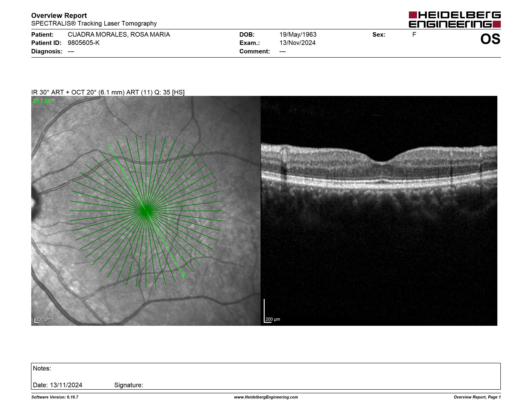Click the center of the radial scan pattern
The image size is (532, 411).
146,211
